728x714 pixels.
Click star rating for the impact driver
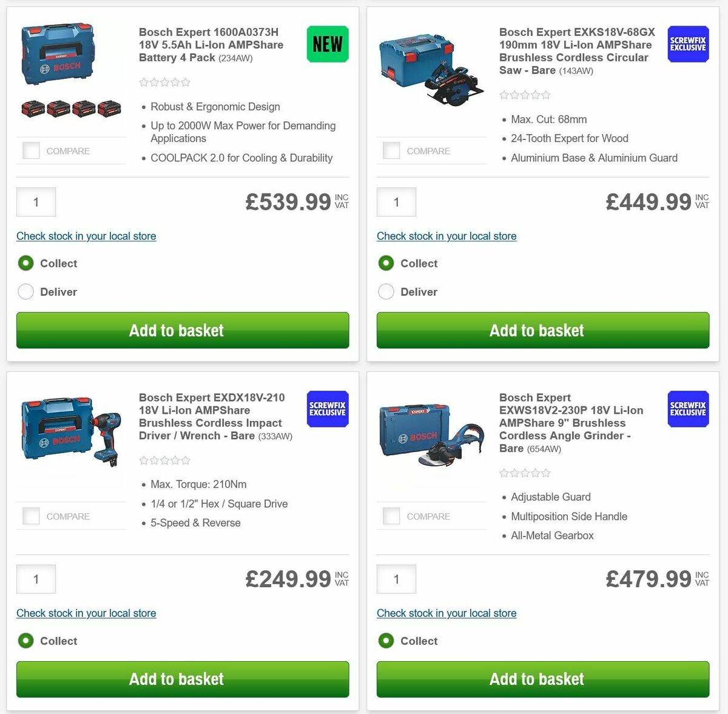tap(164, 460)
